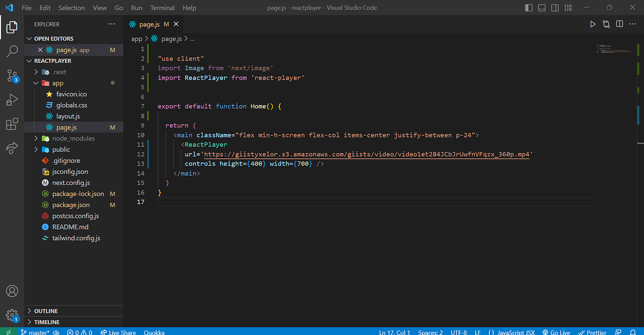The image size is (644, 335).
Task: Open the Selection menu
Action: pyautogui.click(x=72, y=8)
